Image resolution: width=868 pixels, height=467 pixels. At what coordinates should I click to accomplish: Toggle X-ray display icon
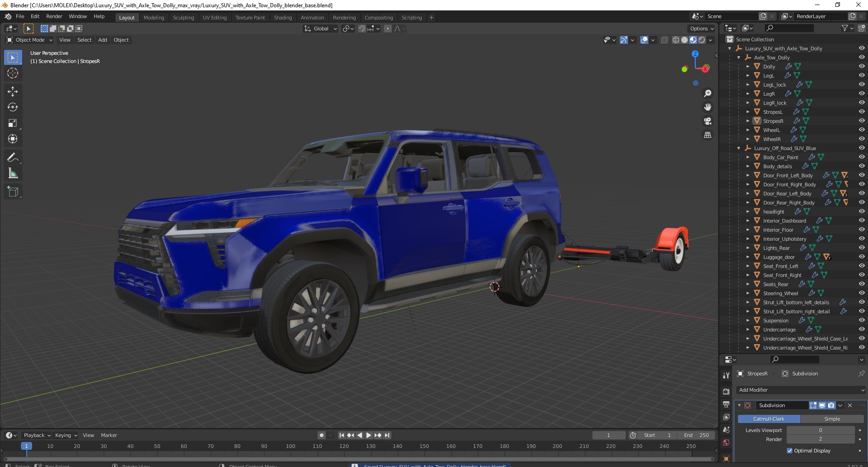click(x=665, y=40)
